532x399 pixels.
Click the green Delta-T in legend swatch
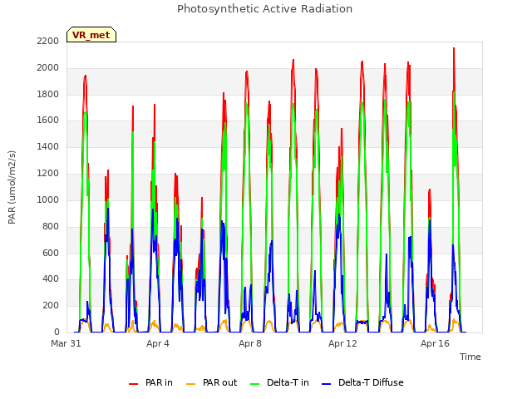(x=255, y=384)
